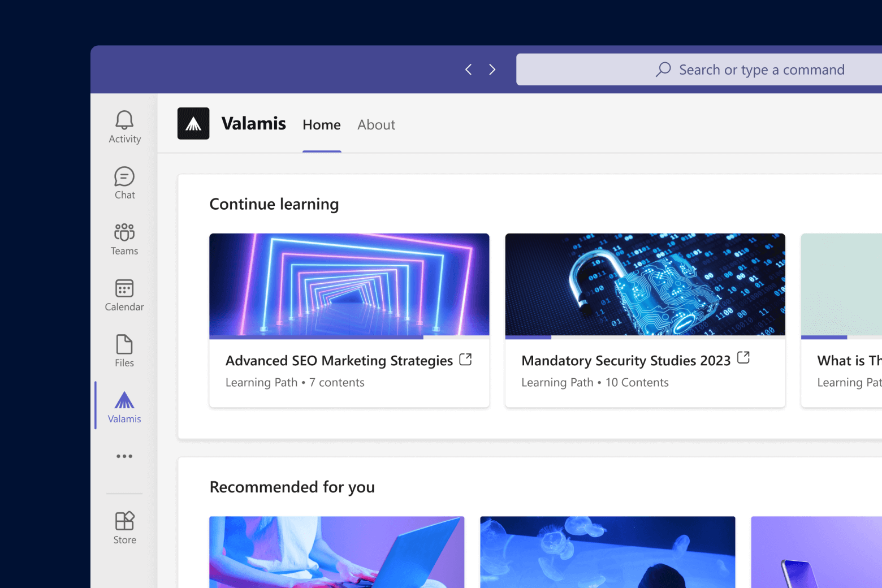Open Advanced SEO Marketing Strategies course title

[339, 361]
